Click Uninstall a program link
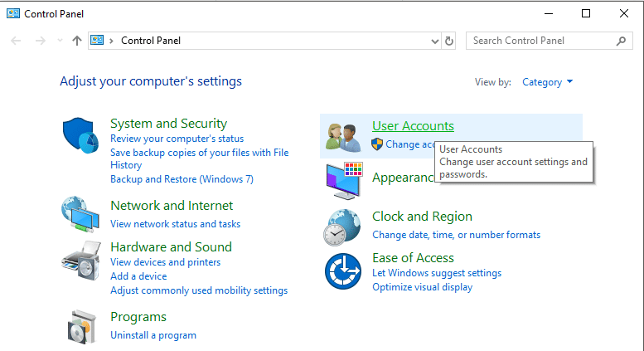Viewport: 644px width, 351px height. [x=153, y=335]
